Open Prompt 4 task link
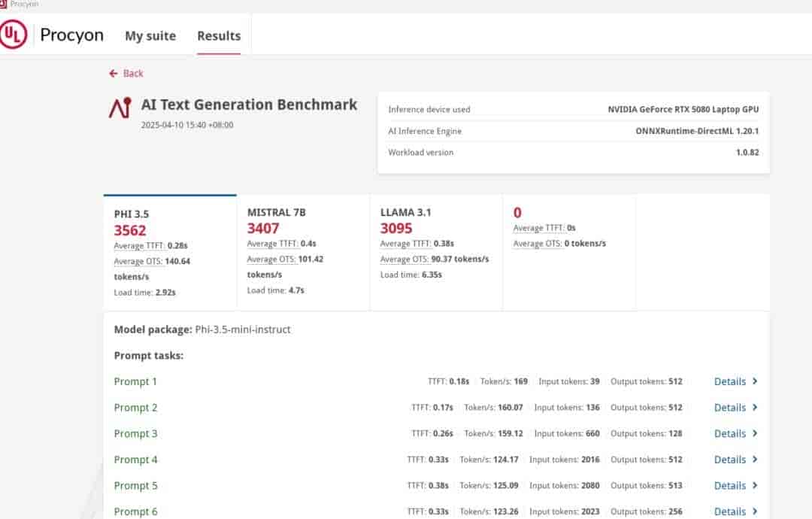Screen dimensions: 812x519 pos(135,460)
